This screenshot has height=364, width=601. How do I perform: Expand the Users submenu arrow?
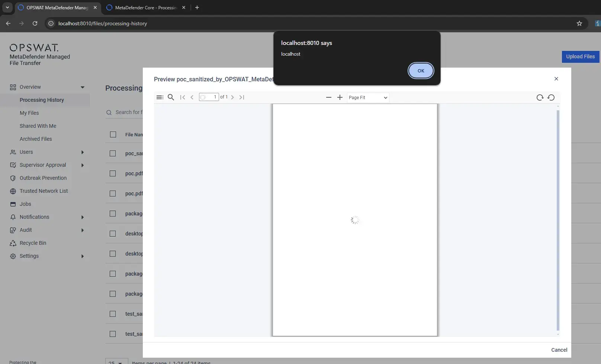(x=83, y=152)
